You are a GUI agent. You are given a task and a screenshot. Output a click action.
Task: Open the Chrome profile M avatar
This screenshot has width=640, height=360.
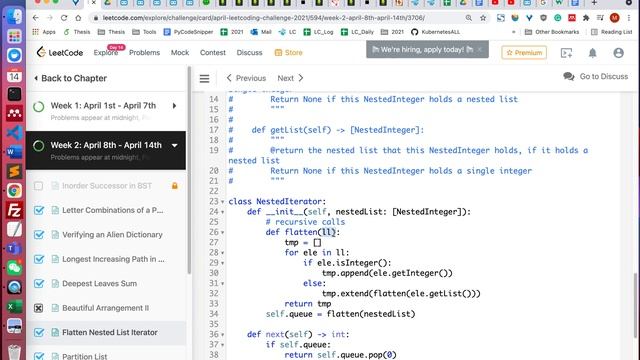tap(614, 18)
